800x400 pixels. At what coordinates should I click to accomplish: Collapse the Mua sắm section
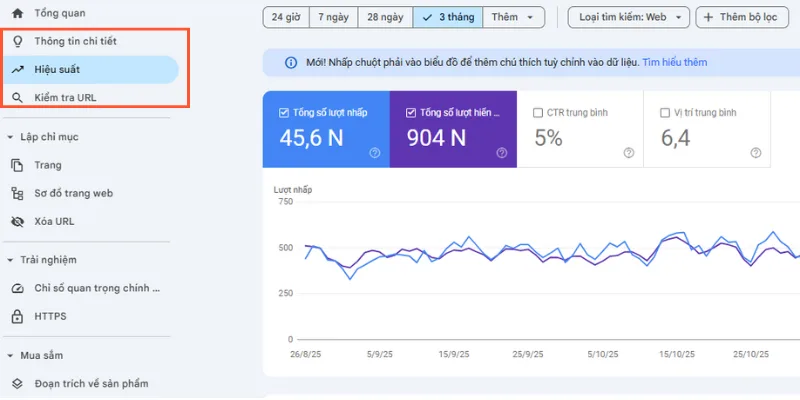tap(10, 356)
